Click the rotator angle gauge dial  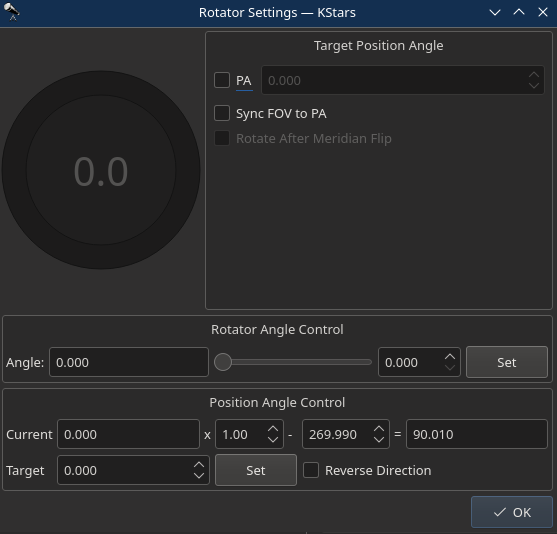click(x=101, y=170)
